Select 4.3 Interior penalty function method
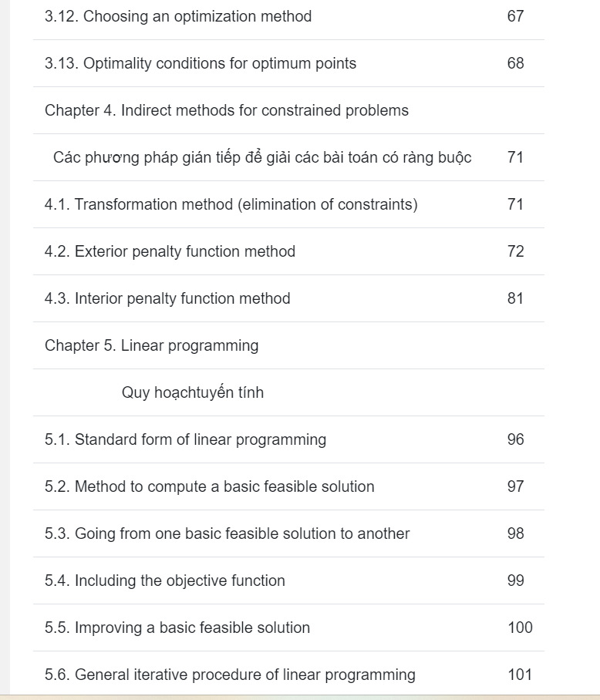This screenshot has height=700, width=600. (x=167, y=298)
